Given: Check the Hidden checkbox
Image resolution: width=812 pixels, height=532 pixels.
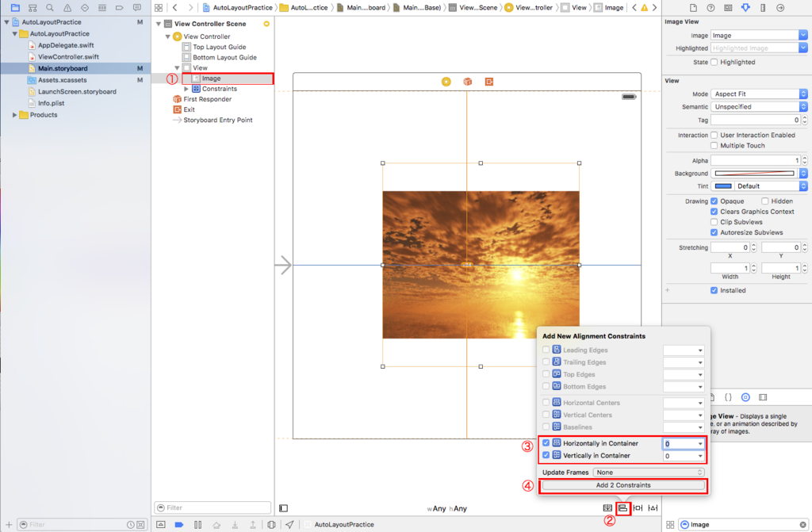Looking at the screenshot, I should click(x=765, y=201).
